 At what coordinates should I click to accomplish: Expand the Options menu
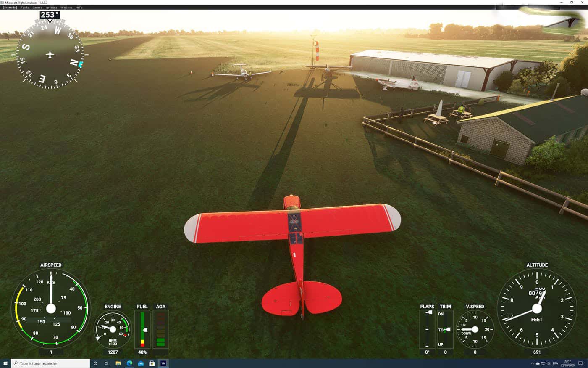tap(51, 8)
